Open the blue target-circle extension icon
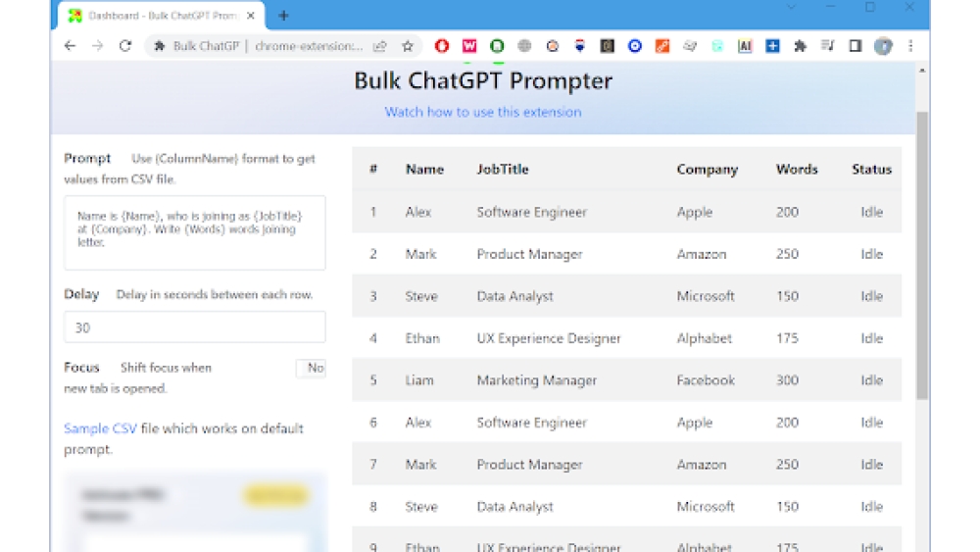Viewport: 980px width, 552px height. [635, 46]
